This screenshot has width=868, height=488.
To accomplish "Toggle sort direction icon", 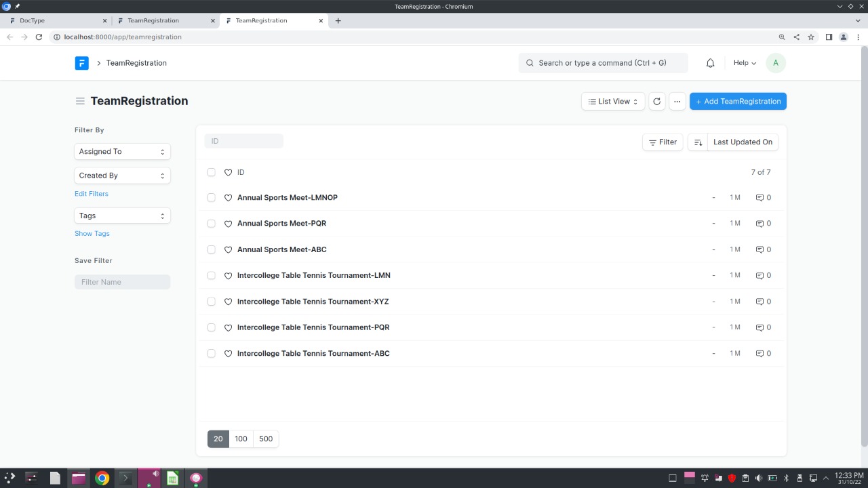I will pyautogui.click(x=698, y=142).
